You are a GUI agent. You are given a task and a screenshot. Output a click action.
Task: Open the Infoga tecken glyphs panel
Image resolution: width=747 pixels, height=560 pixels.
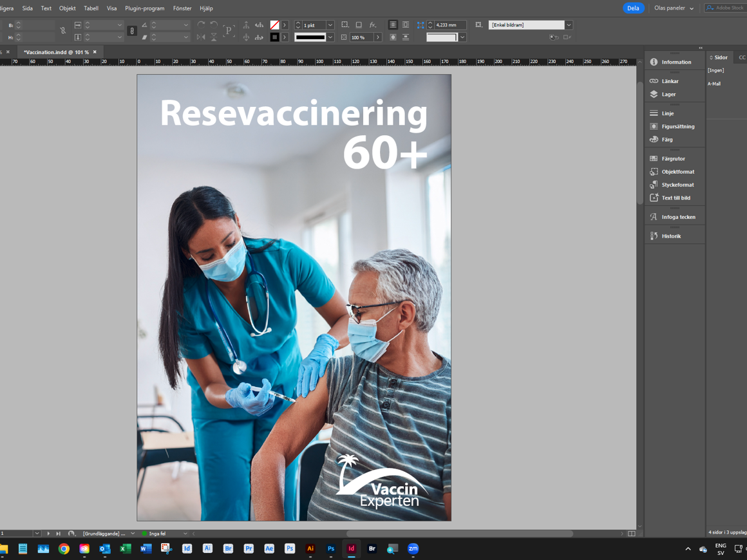point(678,217)
